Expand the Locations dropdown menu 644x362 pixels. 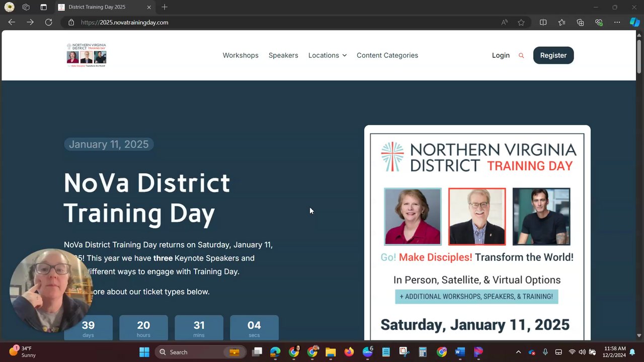click(328, 55)
